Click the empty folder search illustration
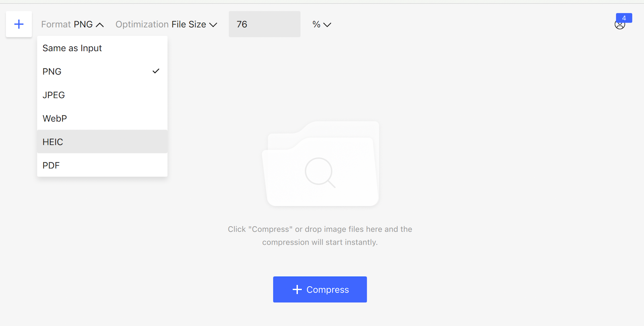Screen dimensions: 644x326 [320, 164]
